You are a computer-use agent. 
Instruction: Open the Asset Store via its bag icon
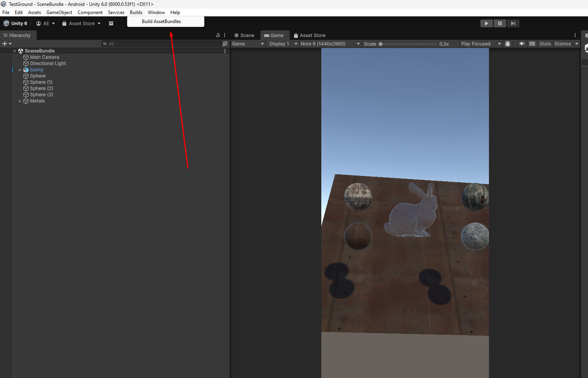pos(64,23)
